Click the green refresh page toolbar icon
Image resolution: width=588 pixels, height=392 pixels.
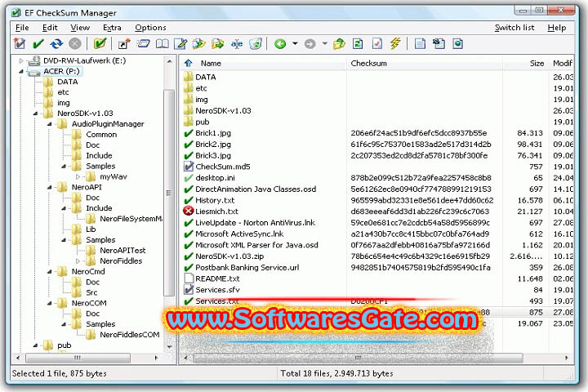359,44
